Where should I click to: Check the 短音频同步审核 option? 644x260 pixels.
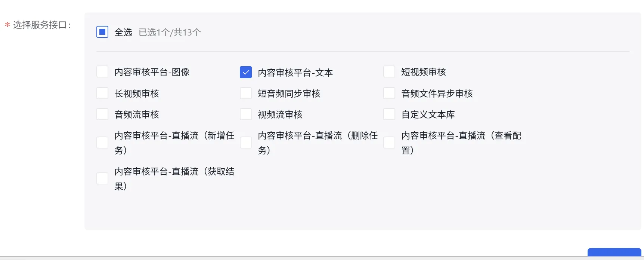[245, 92]
